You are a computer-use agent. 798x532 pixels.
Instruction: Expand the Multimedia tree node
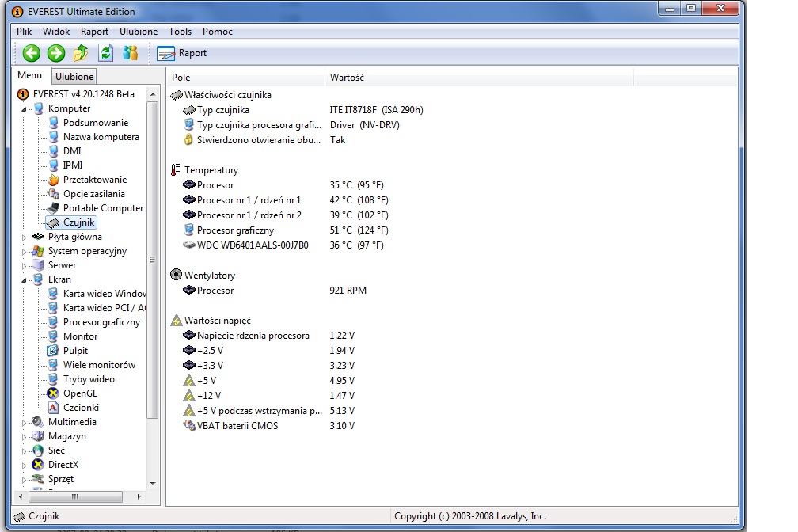click(28, 422)
